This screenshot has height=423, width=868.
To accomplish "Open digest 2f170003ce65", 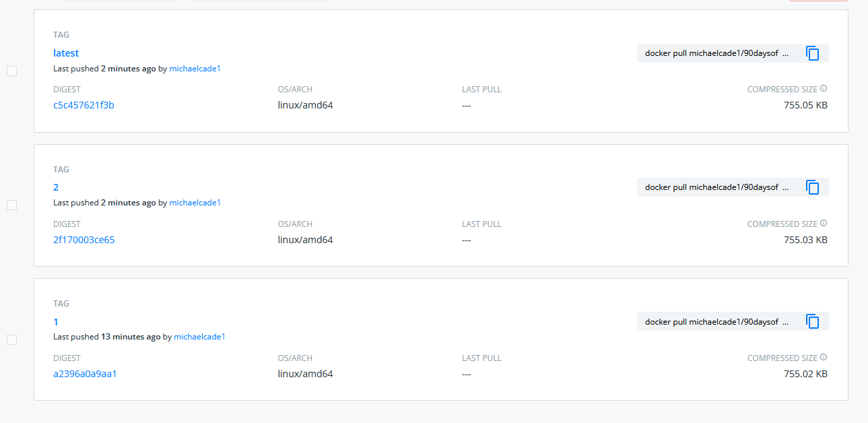I will (84, 240).
